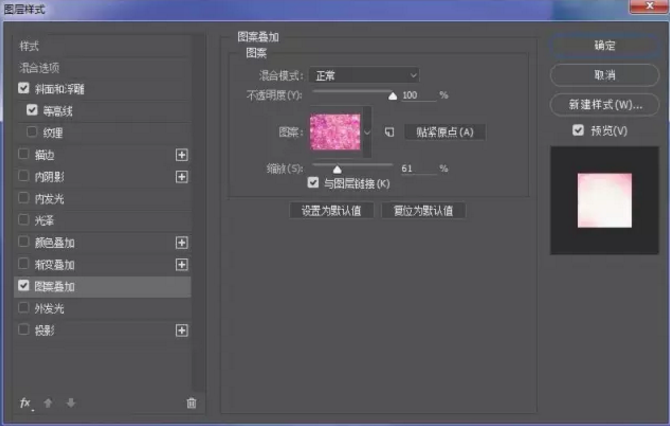Click the 缩放 value field showing 61

pos(419,168)
